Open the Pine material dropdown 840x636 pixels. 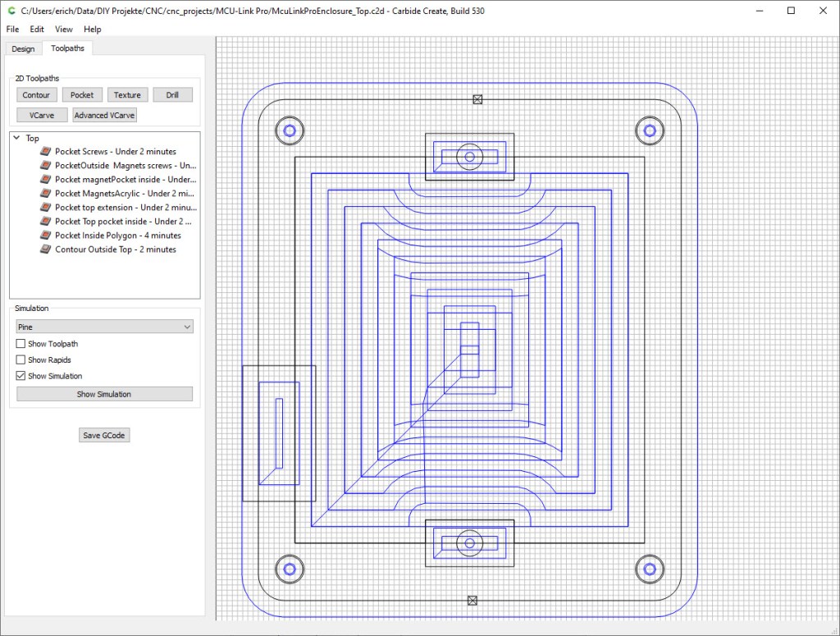pyautogui.click(x=104, y=327)
